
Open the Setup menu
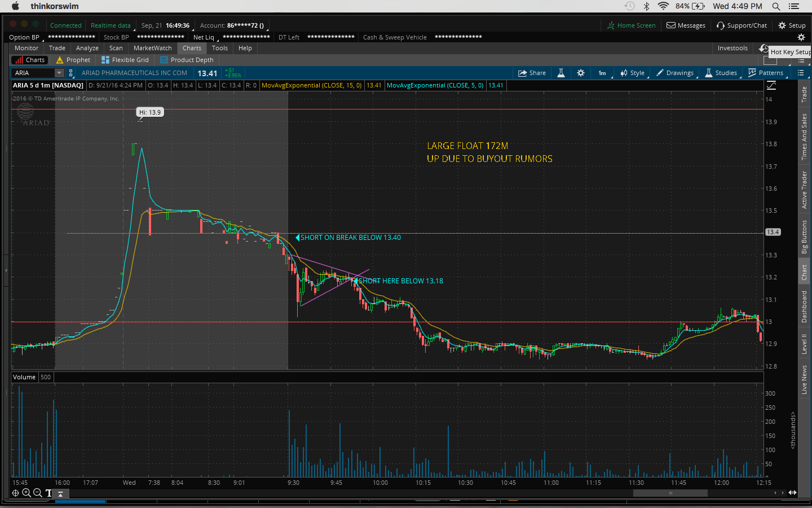click(792, 25)
